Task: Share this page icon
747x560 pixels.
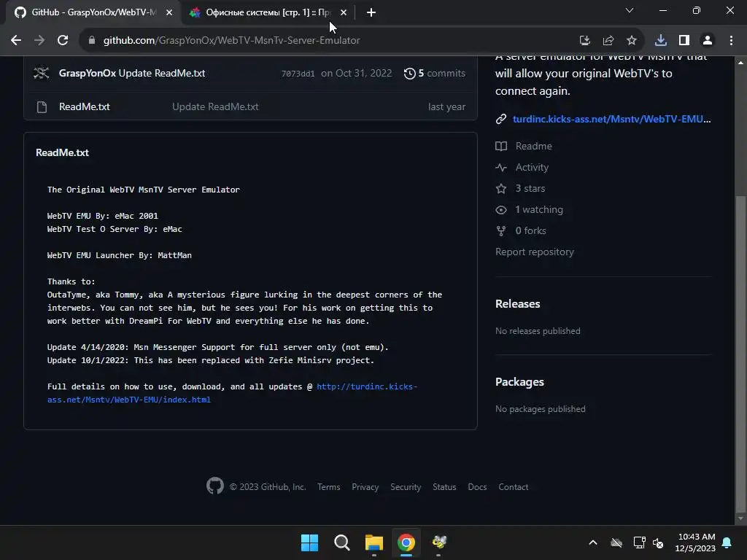Action: [608, 41]
